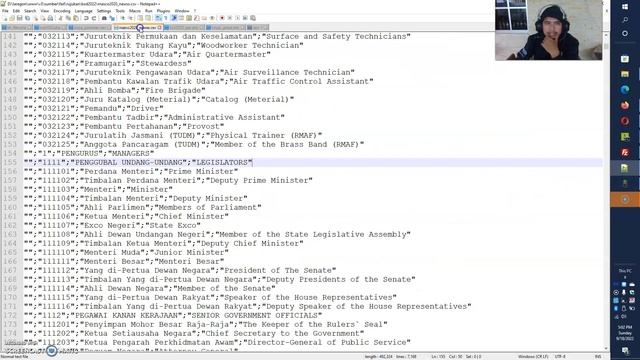Click the INS status bar indicator

pos(598,357)
